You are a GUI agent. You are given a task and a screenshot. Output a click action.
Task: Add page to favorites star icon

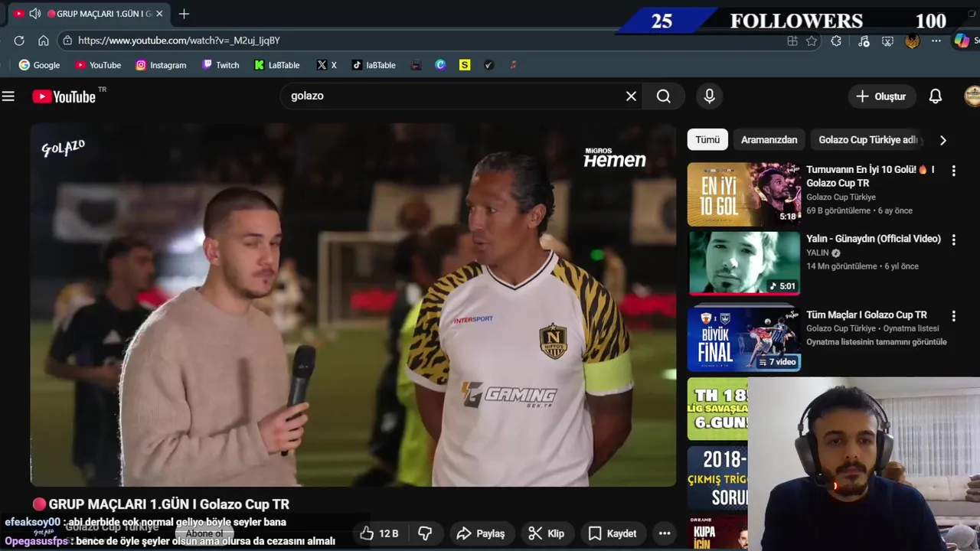812,41
